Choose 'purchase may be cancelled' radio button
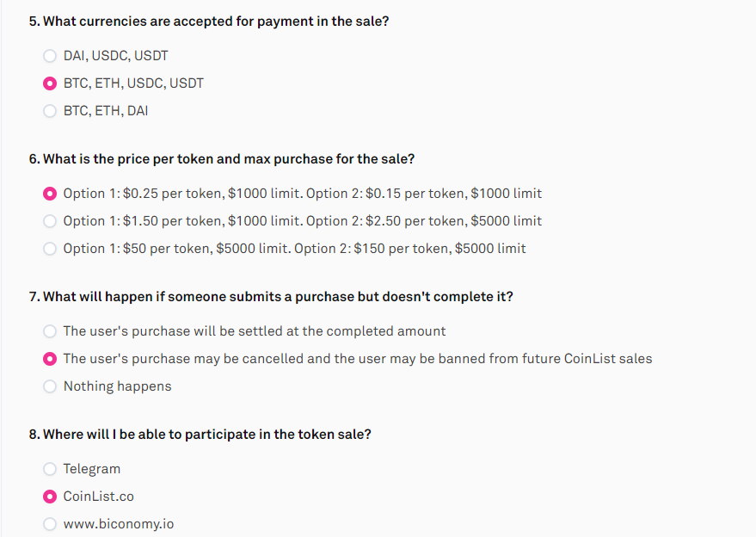The height and width of the screenshot is (537, 756). (x=50, y=359)
